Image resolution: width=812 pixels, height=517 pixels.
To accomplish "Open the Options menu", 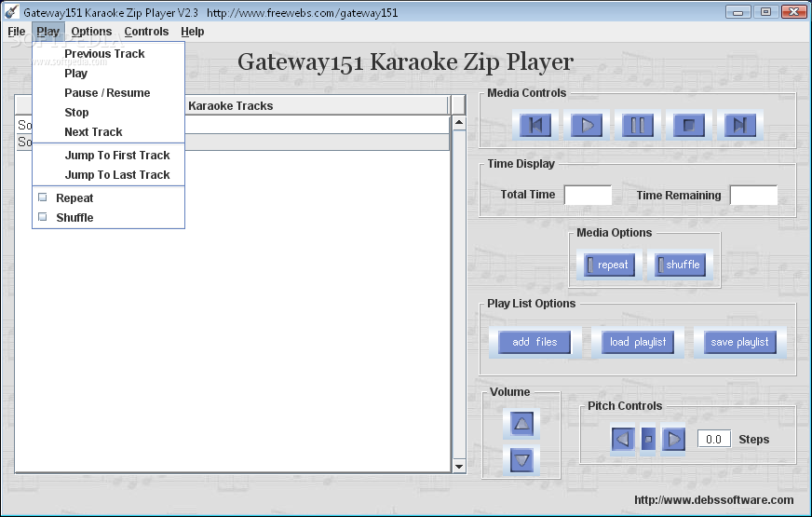I will pos(91,32).
